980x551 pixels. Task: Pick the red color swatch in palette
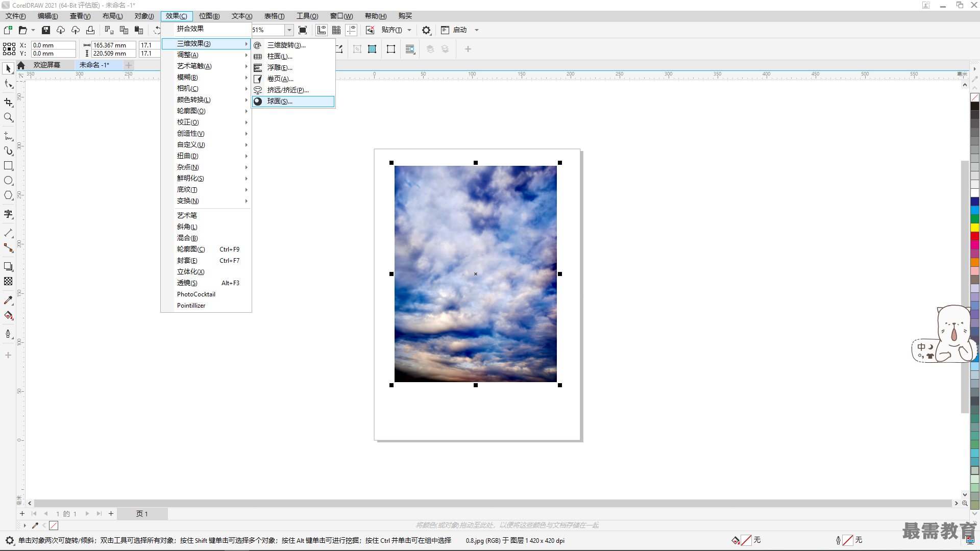[974, 236]
